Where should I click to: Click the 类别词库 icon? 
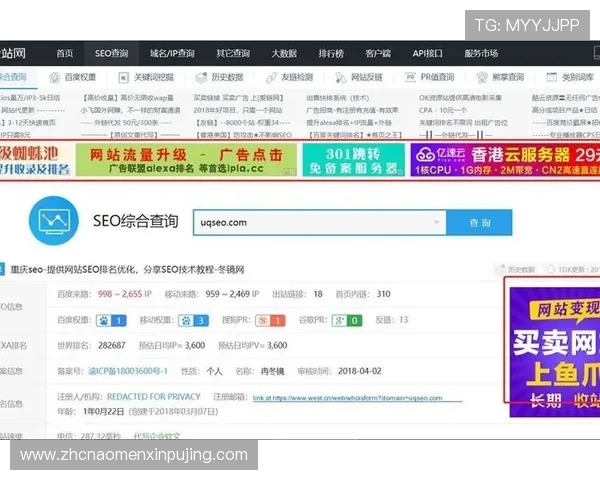551,78
